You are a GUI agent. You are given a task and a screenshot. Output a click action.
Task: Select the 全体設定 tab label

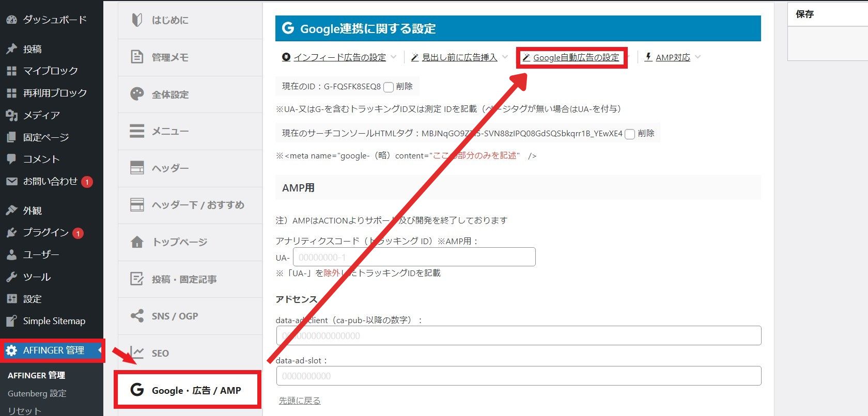point(170,94)
